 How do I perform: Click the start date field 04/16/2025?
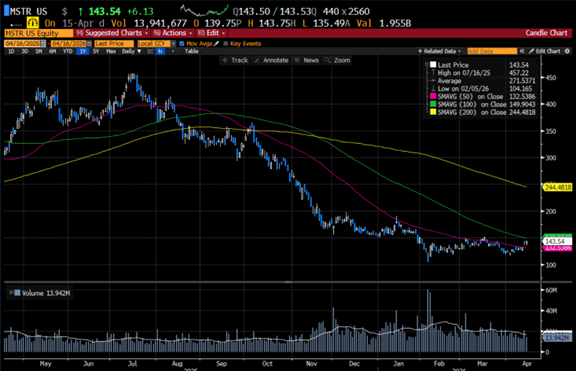[22, 43]
